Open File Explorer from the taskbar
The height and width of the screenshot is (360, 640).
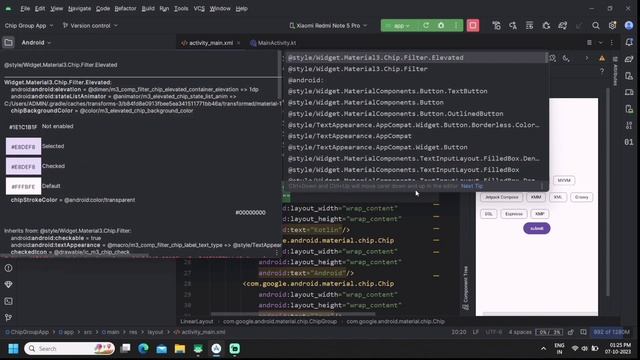[x=180, y=349]
